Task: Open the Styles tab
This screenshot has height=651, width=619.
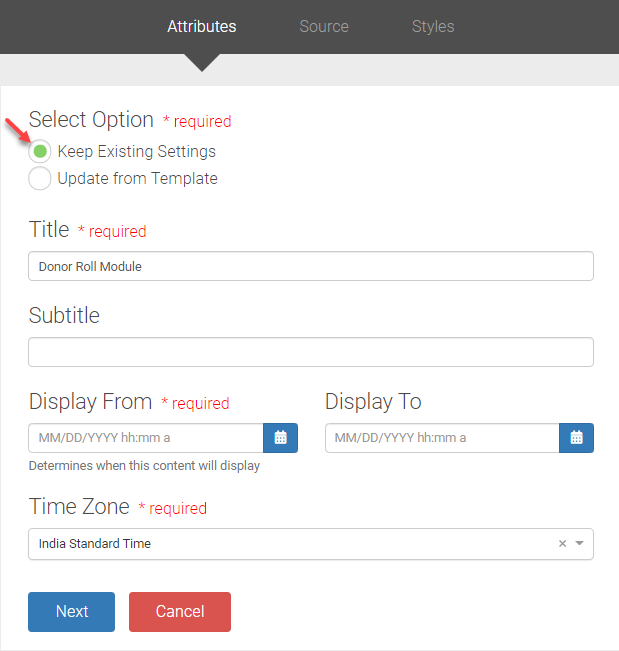Action: [433, 26]
